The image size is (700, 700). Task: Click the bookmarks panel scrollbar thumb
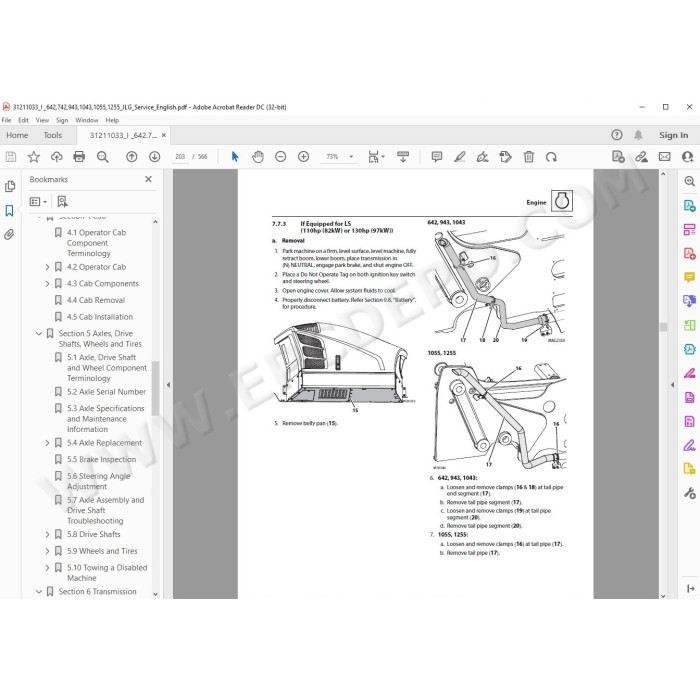pyautogui.click(x=155, y=388)
